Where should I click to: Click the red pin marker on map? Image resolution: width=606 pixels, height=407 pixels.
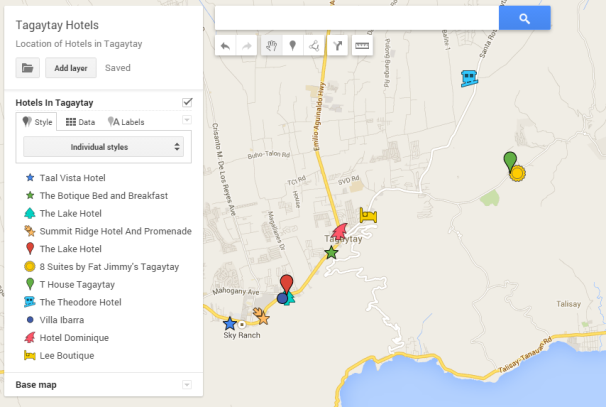click(286, 284)
